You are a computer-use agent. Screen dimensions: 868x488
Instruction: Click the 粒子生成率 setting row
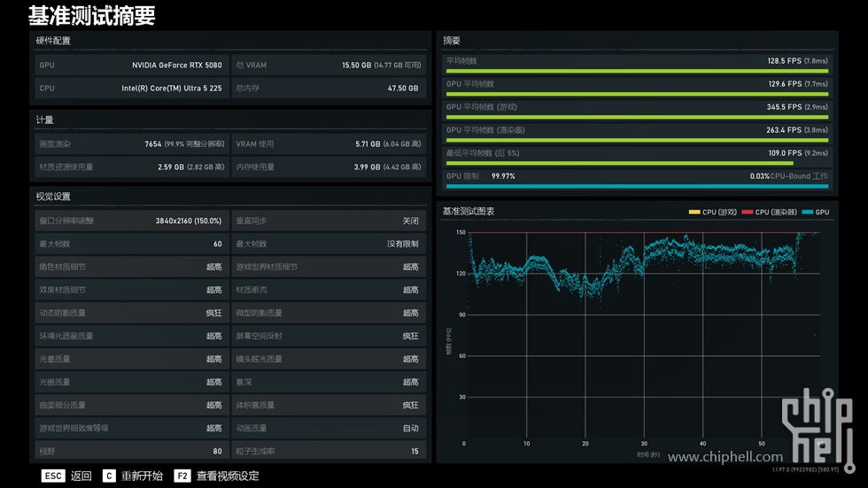pos(328,451)
